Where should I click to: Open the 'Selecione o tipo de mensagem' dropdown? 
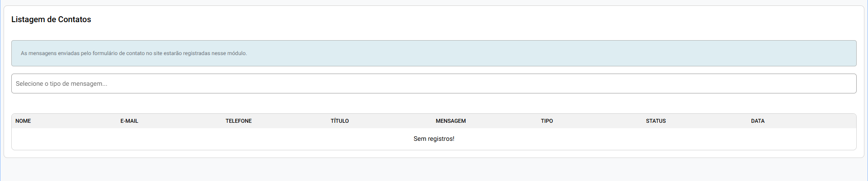[x=434, y=84]
